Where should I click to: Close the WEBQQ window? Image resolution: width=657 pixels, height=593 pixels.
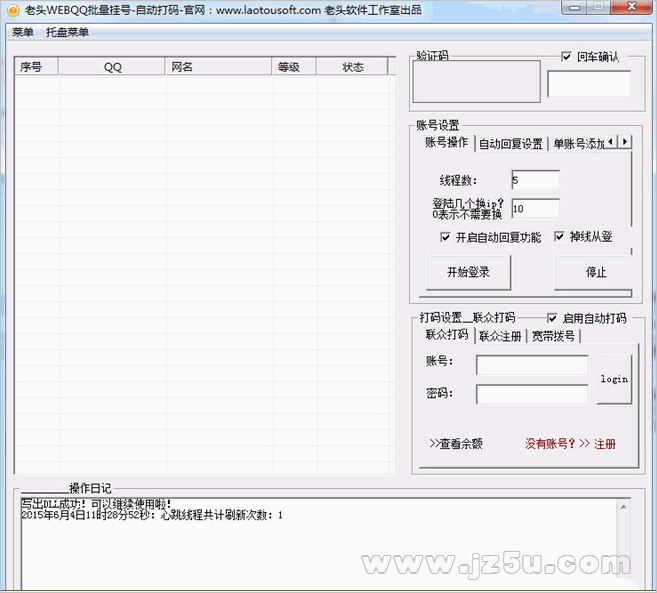click(631, 8)
